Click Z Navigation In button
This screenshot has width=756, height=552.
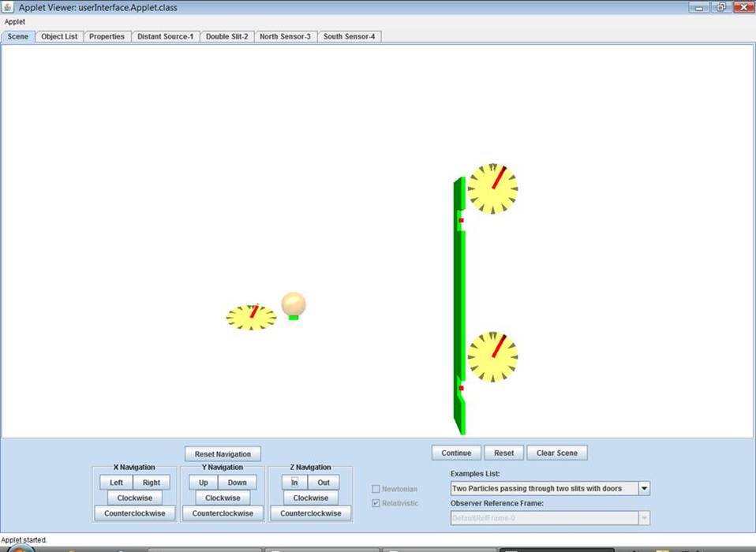294,483
